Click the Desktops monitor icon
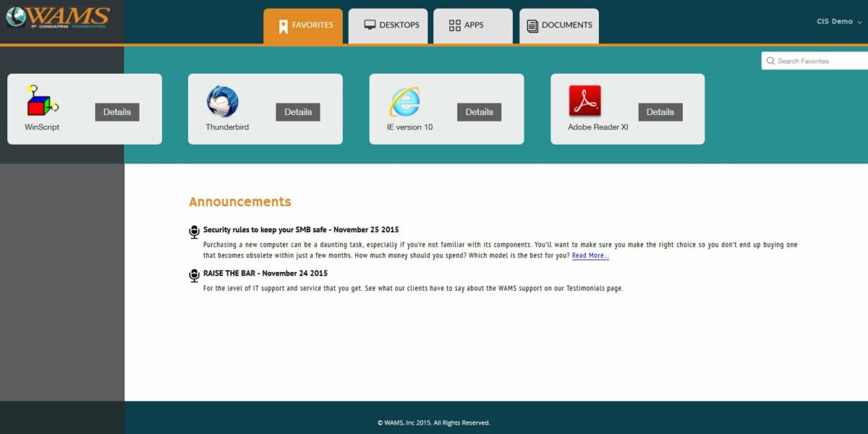The image size is (868, 434). pyautogui.click(x=370, y=25)
